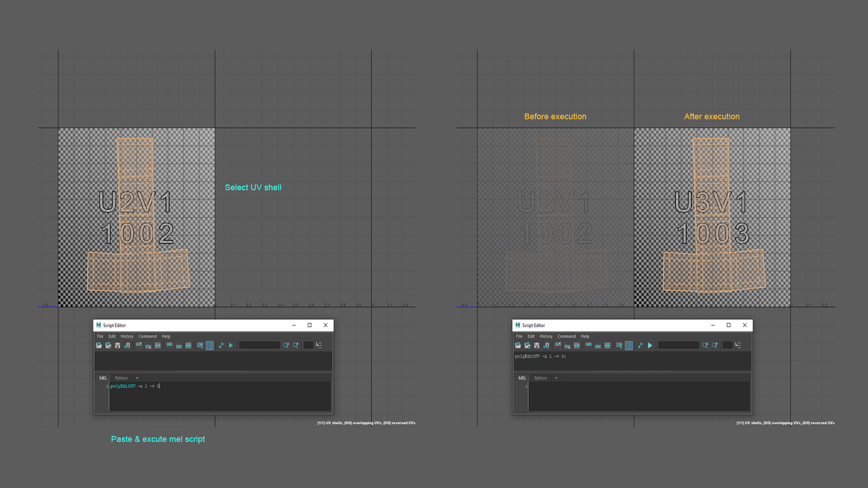Open the Command menu in the Script Editor
The height and width of the screenshot is (488, 868).
tap(148, 336)
